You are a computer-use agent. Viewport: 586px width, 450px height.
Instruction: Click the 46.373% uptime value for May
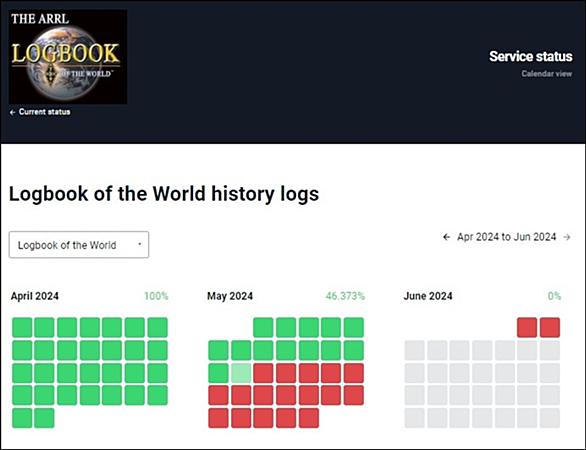[x=345, y=296]
